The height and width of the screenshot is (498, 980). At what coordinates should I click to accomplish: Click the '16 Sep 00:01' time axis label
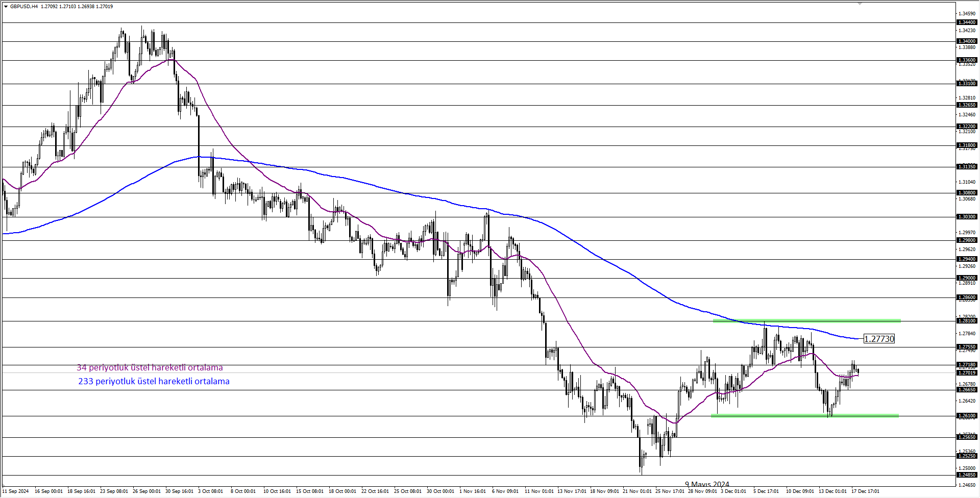point(48,491)
